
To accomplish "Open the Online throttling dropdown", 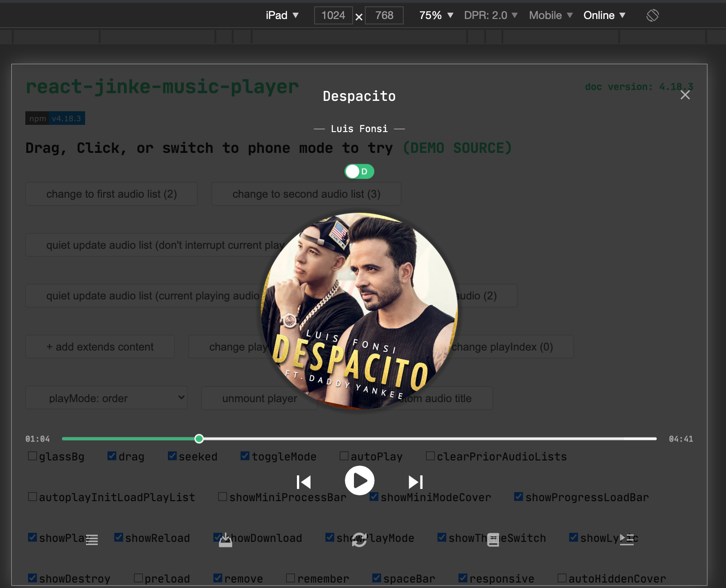I will [x=605, y=15].
